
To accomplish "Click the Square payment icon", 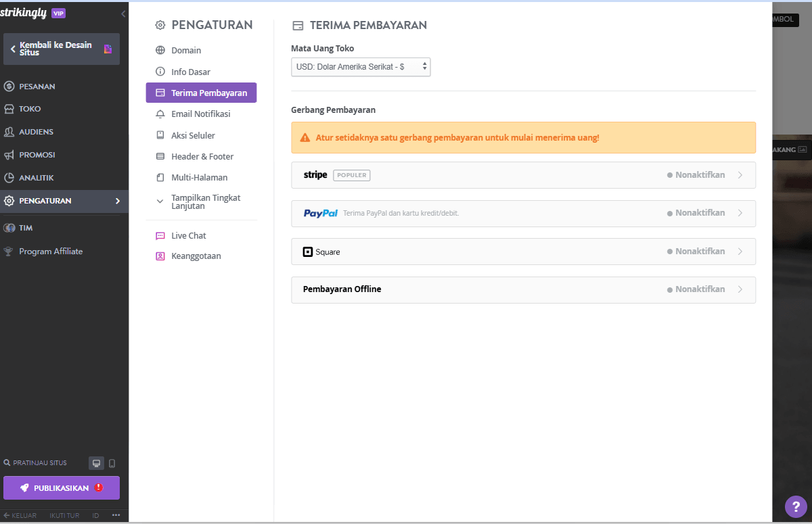I will click(x=309, y=251).
